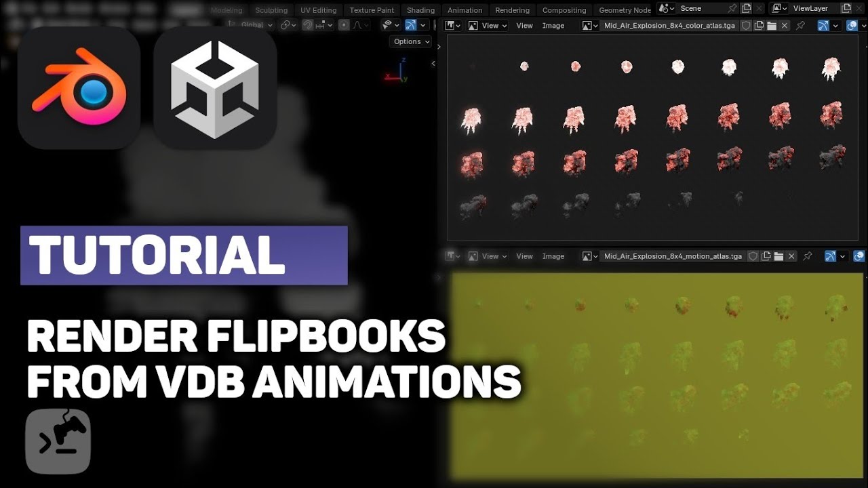This screenshot has width=868, height=488.
Task: Open 3D viewport gizmo options dropdown arrow
Action: click(x=423, y=25)
